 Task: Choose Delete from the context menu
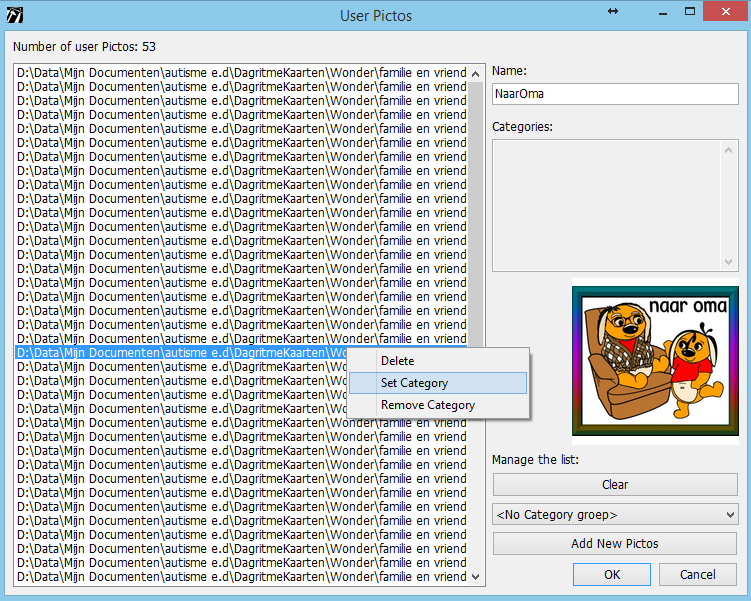397,361
